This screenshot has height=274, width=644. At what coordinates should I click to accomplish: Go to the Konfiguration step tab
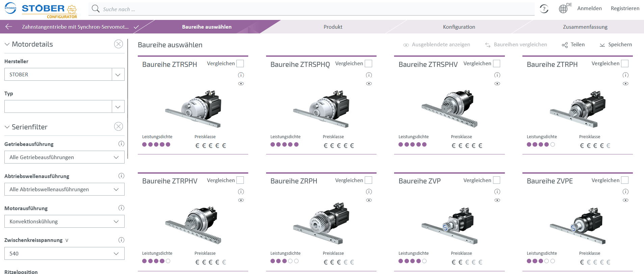(x=459, y=27)
